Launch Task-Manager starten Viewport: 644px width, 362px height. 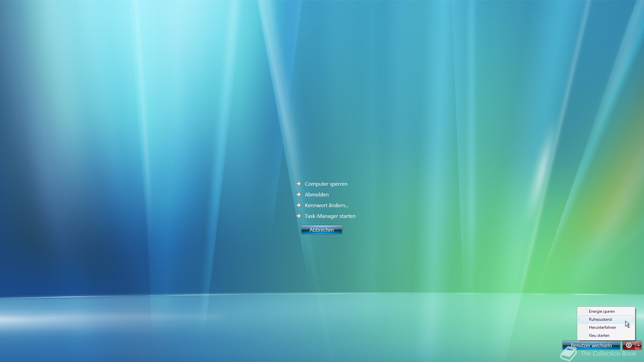pos(330,216)
